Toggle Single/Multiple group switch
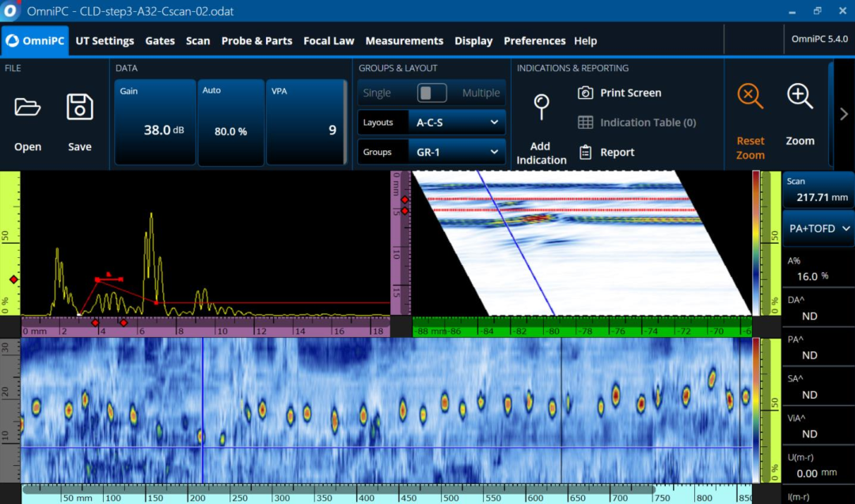The height and width of the screenshot is (504, 855). click(432, 93)
